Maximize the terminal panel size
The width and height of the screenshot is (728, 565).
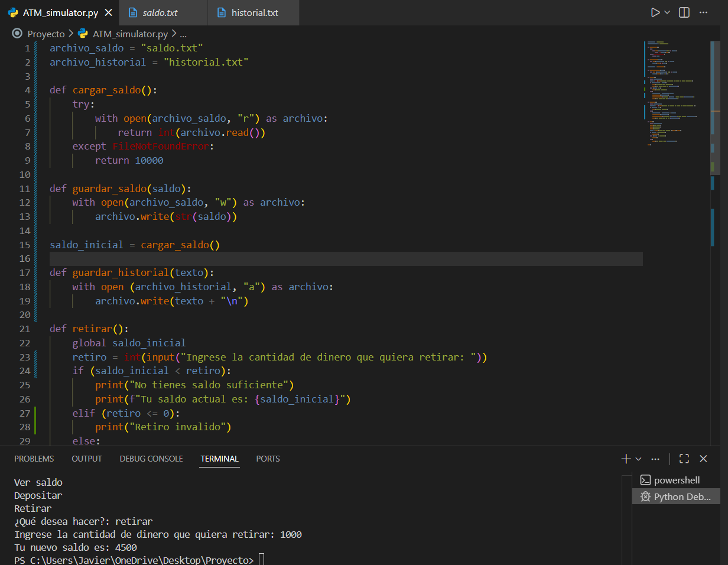pyautogui.click(x=684, y=459)
